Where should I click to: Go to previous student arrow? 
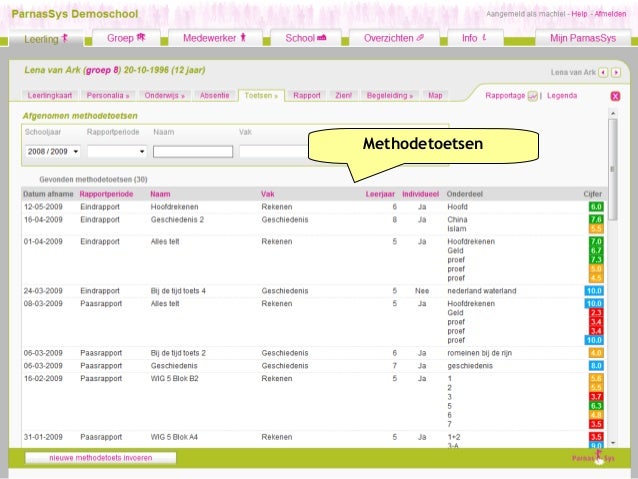603,72
